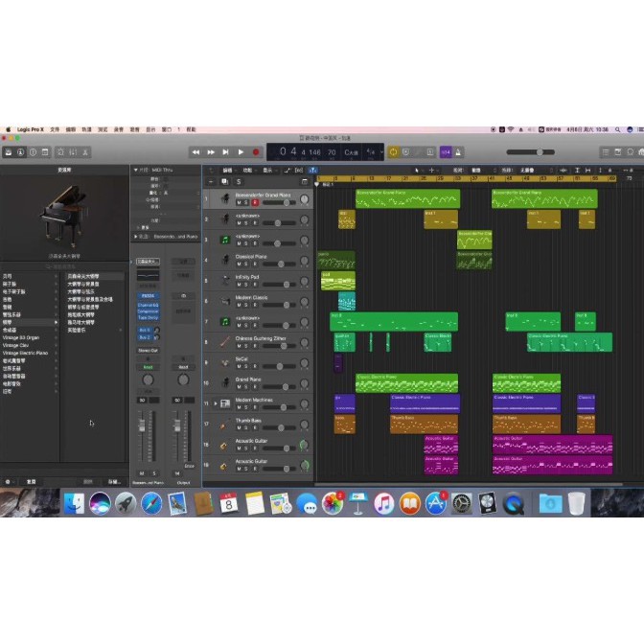The height and width of the screenshot is (644, 644).
Task: Click the Compressor plug-in slot
Action: click(148, 311)
